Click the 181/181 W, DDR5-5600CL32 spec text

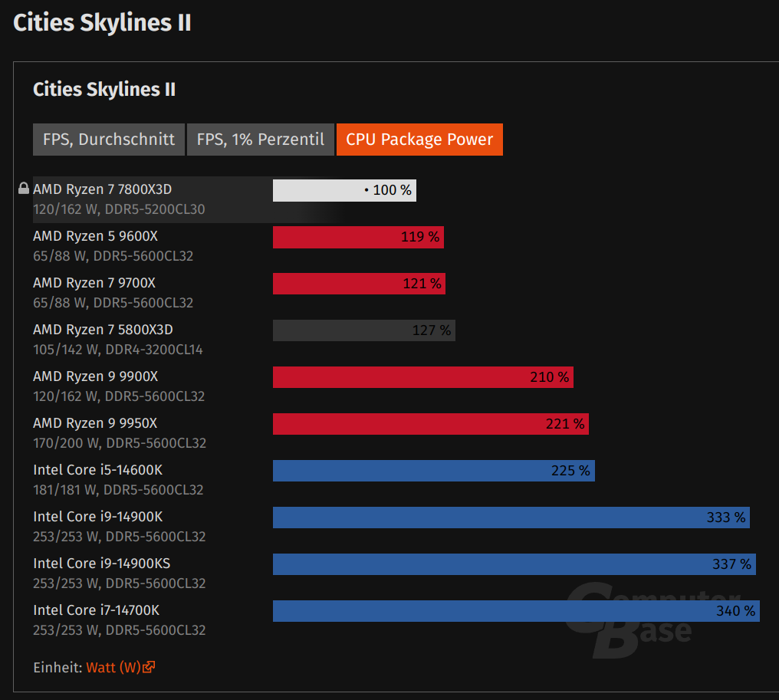(x=118, y=489)
